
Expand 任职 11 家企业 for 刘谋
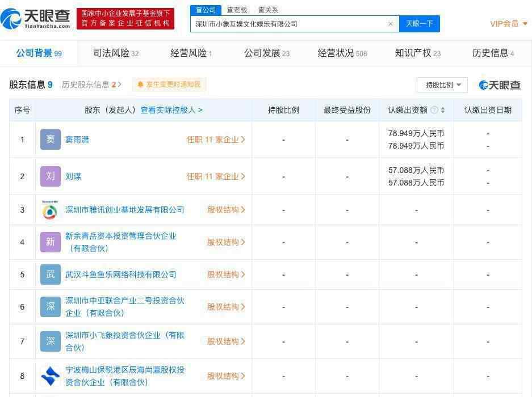pyautogui.click(x=216, y=176)
